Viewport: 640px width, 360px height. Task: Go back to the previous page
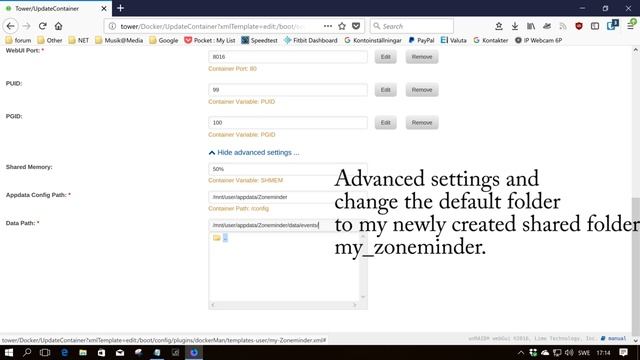click(11, 26)
